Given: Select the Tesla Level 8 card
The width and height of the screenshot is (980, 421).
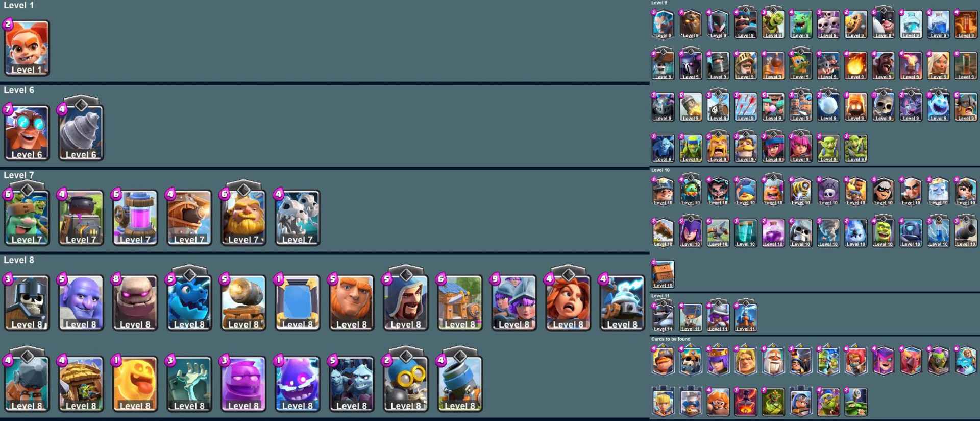Looking at the screenshot, I should click(622, 302).
